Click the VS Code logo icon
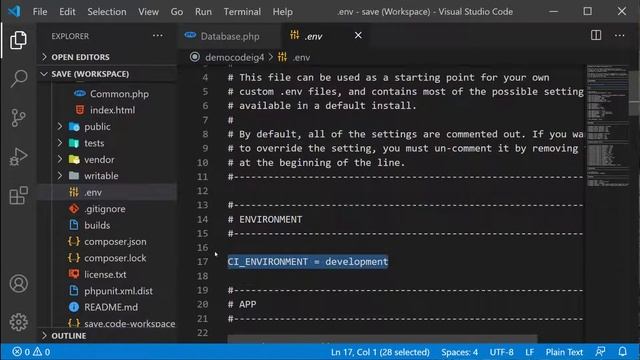The height and width of the screenshot is (360, 640). [x=15, y=11]
